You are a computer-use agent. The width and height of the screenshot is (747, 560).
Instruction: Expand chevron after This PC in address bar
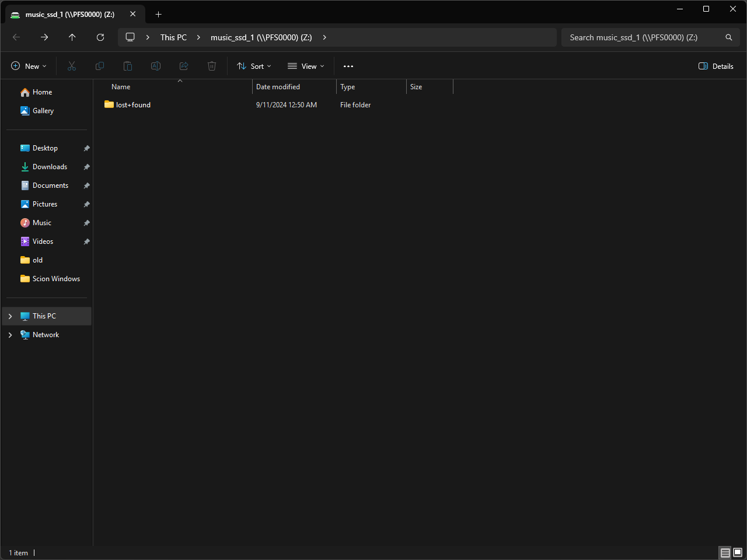[198, 37]
